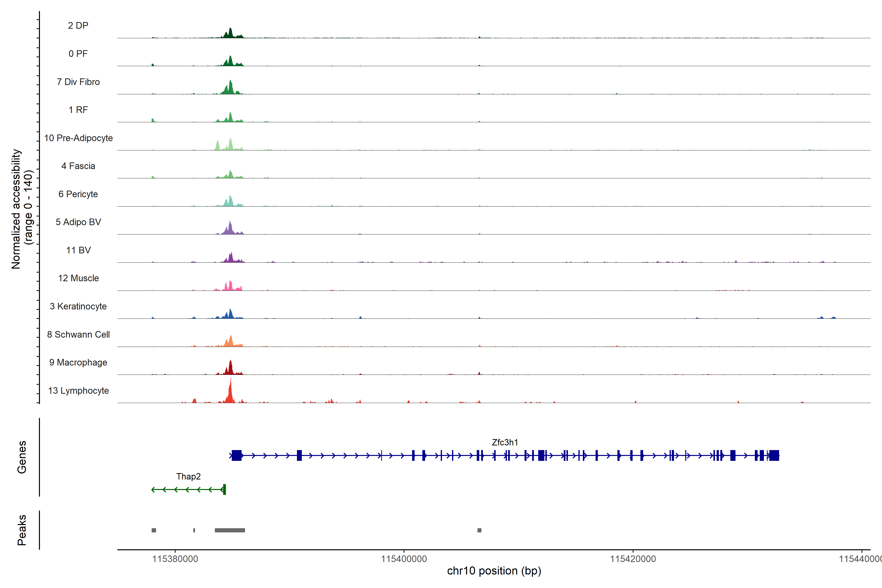
Task: Click the 115400000 axis tick label
Action: (404, 559)
